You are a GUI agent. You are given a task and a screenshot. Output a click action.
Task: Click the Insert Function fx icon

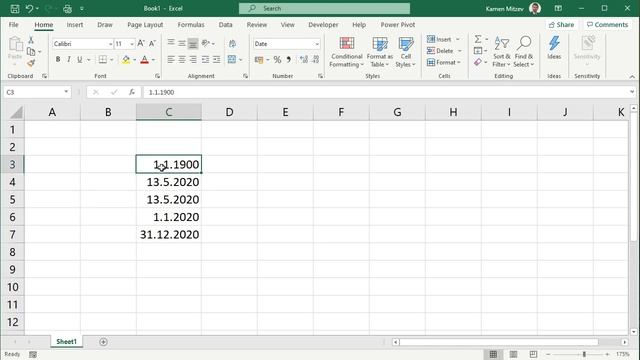pos(131,92)
